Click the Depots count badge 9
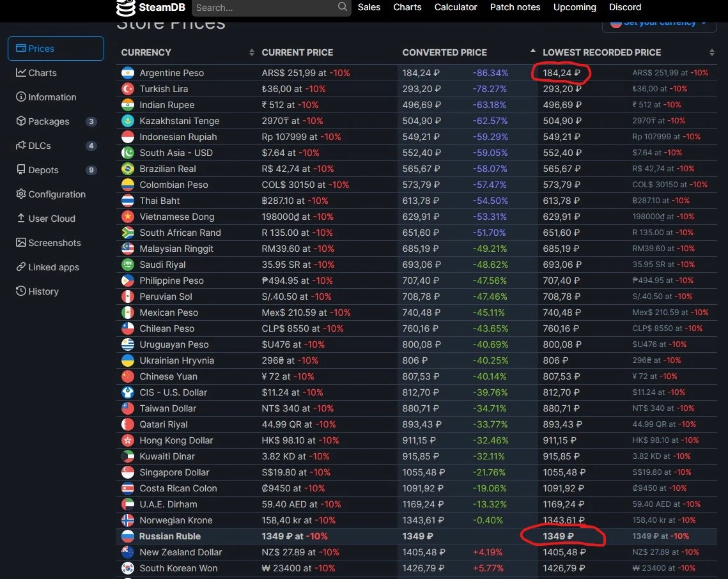Image resolution: width=728 pixels, height=579 pixels. click(91, 170)
